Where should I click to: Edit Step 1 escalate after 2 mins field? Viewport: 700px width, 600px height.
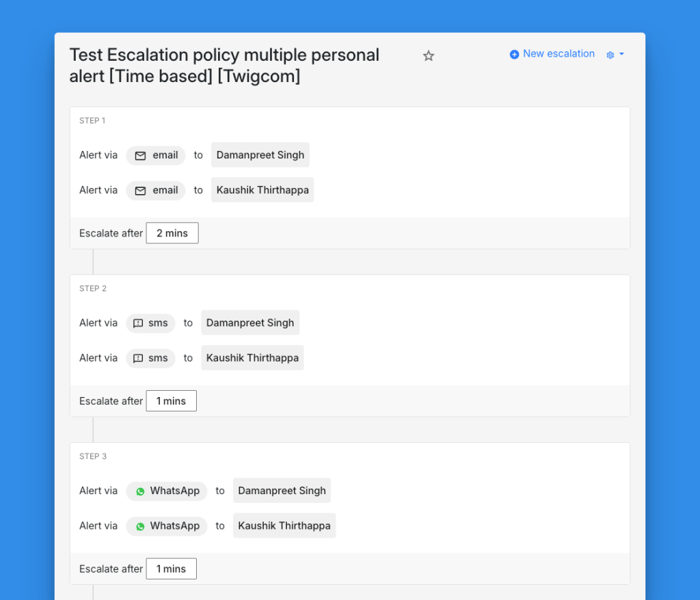coord(172,233)
